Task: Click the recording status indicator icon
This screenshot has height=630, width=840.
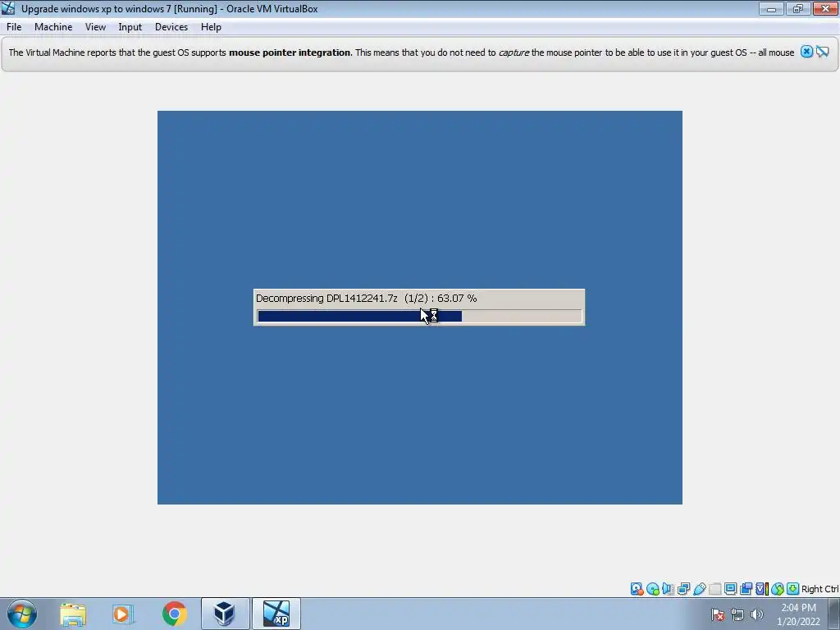Action: [746, 589]
